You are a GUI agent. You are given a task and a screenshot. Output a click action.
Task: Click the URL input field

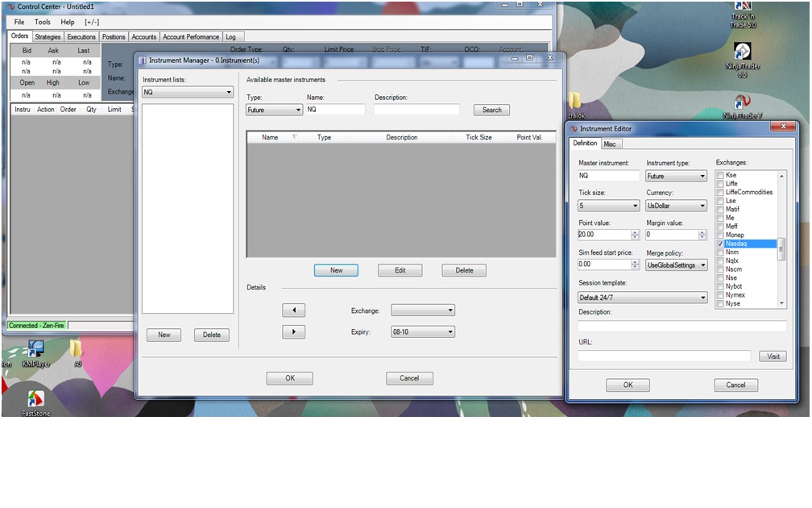tap(664, 356)
